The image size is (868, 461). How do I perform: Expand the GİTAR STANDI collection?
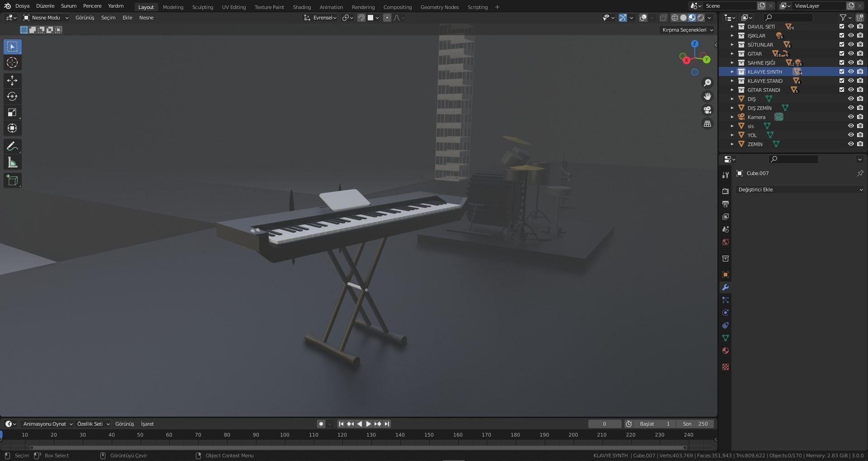pyautogui.click(x=732, y=90)
